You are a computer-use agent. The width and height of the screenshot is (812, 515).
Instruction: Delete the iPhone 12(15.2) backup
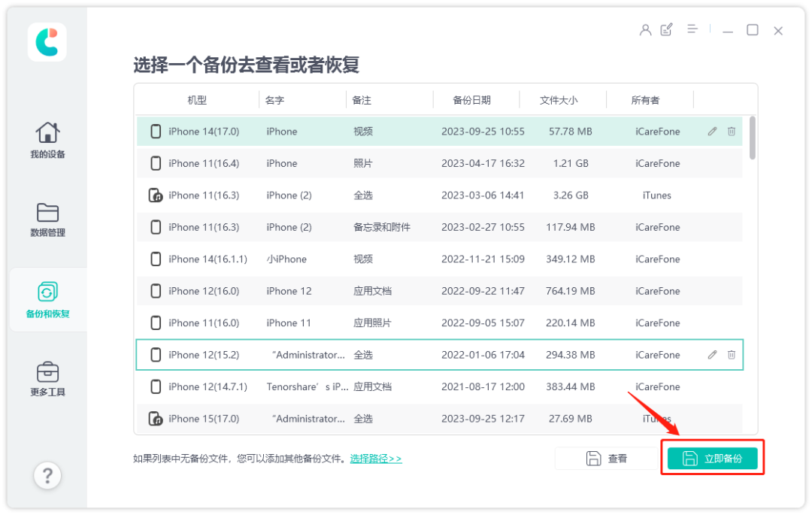732,355
